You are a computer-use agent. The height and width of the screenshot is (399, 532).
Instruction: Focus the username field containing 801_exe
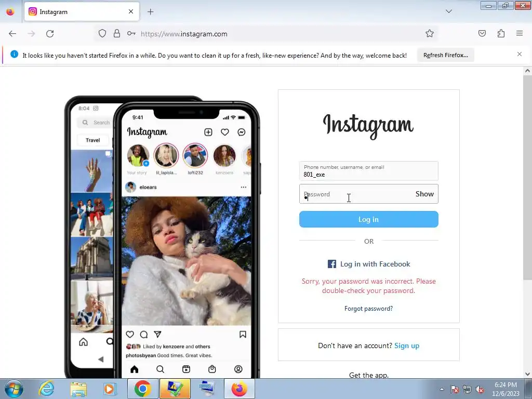368,171
